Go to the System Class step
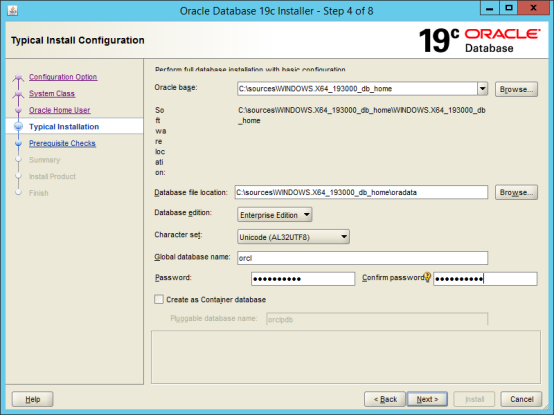 (52, 94)
